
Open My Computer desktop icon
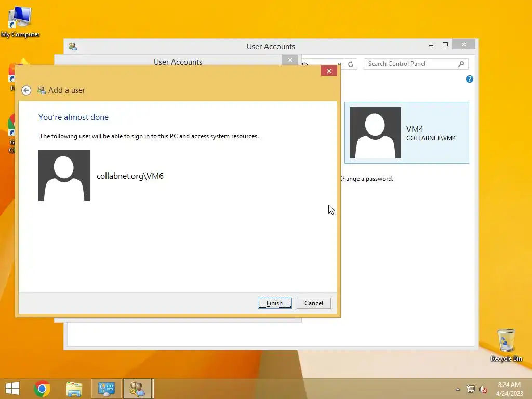point(20,22)
